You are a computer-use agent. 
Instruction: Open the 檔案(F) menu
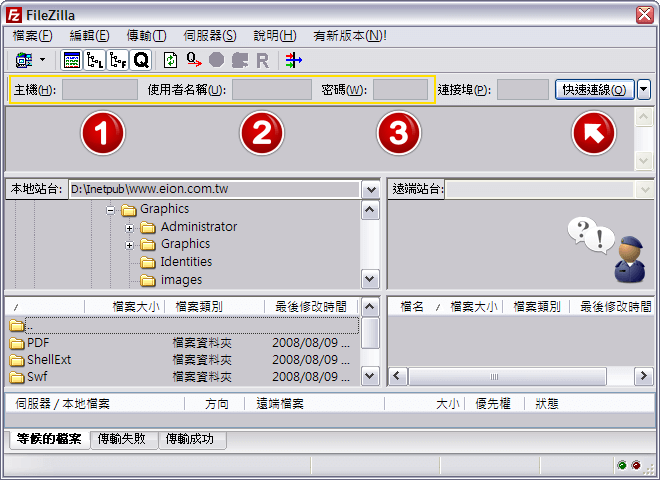(x=32, y=36)
